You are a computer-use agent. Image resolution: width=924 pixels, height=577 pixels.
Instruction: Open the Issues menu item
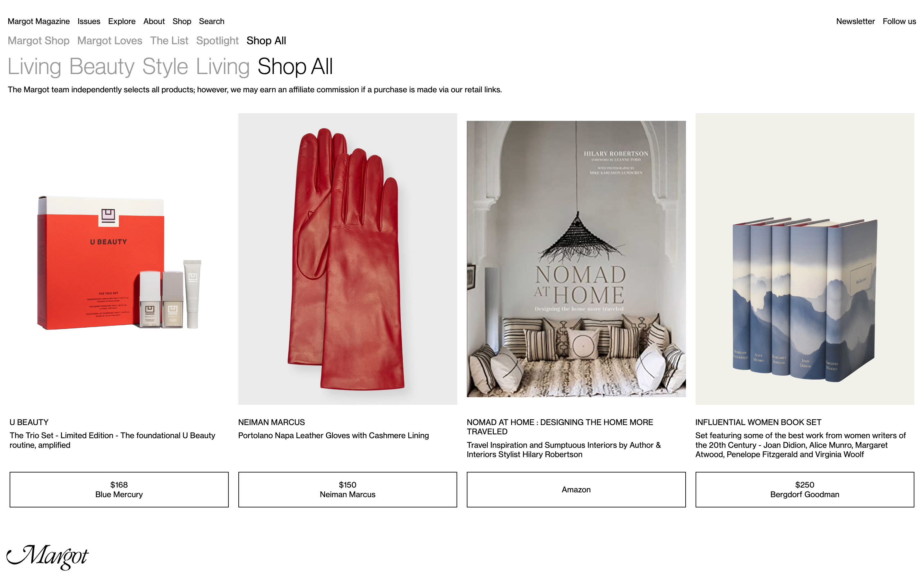(x=89, y=21)
